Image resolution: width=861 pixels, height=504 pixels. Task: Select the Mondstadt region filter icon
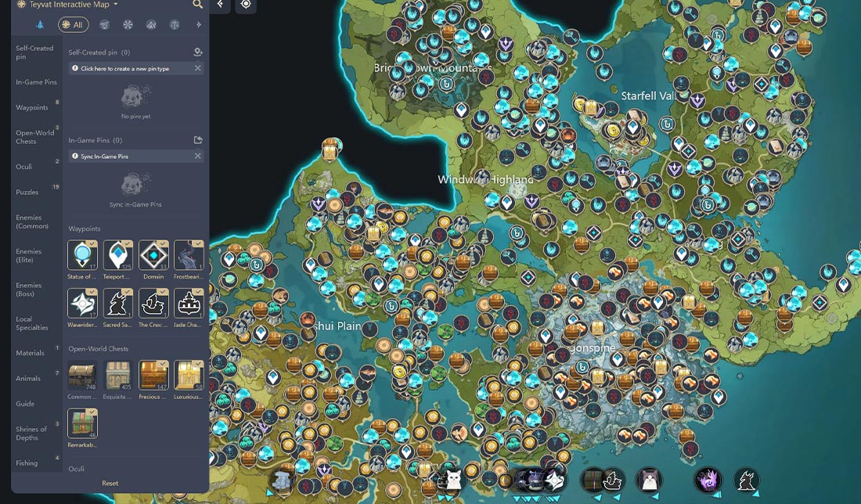pos(104,24)
